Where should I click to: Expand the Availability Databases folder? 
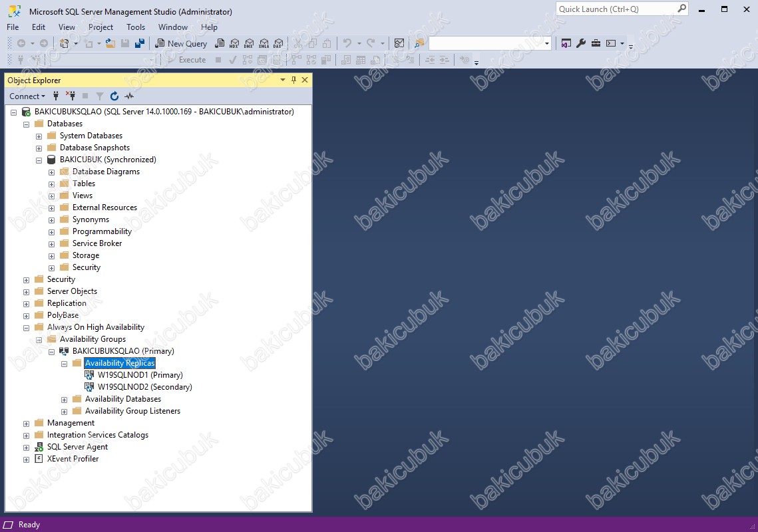coord(64,400)
